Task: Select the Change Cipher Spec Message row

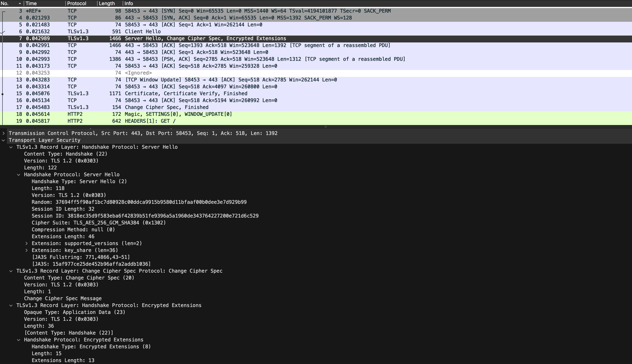Action: [x=316, y=298]
